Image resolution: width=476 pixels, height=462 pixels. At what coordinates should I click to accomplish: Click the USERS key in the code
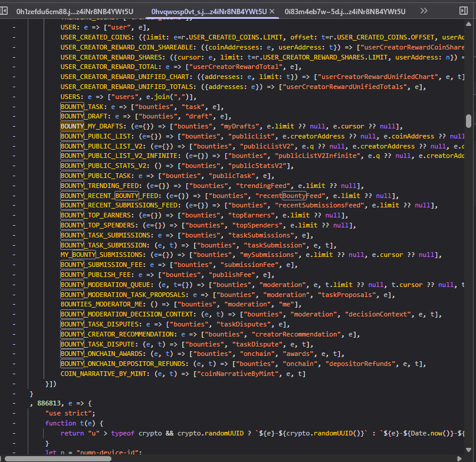coord(71,97)
